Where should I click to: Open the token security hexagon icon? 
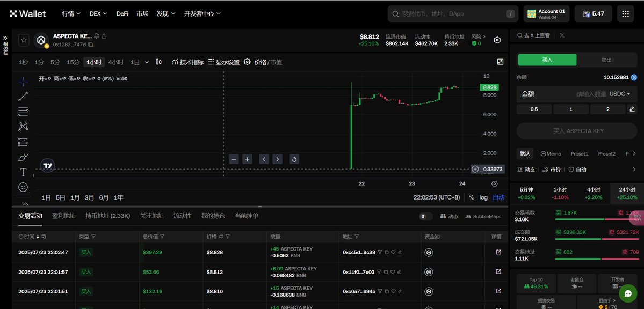tap(497, 40)
